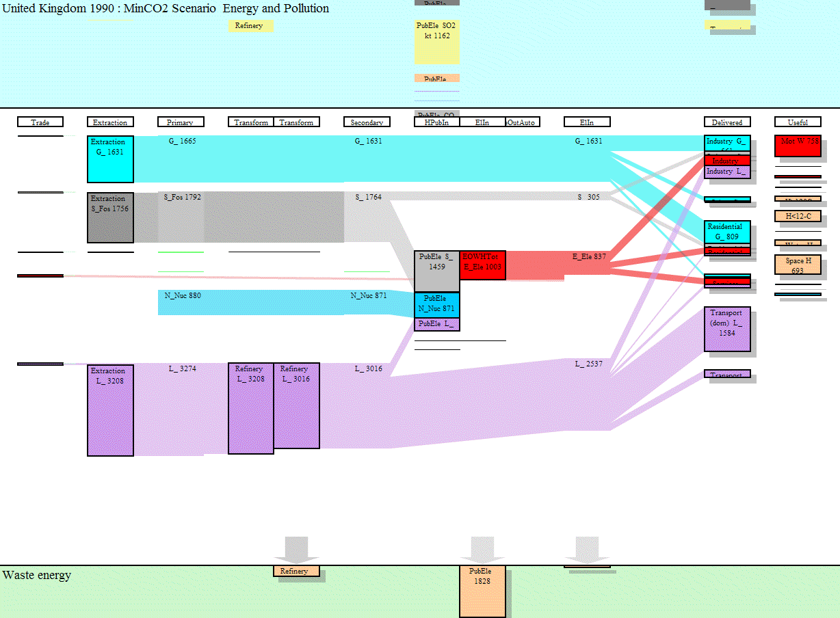Select the H<12-C useful energy node

coord(798,216)
